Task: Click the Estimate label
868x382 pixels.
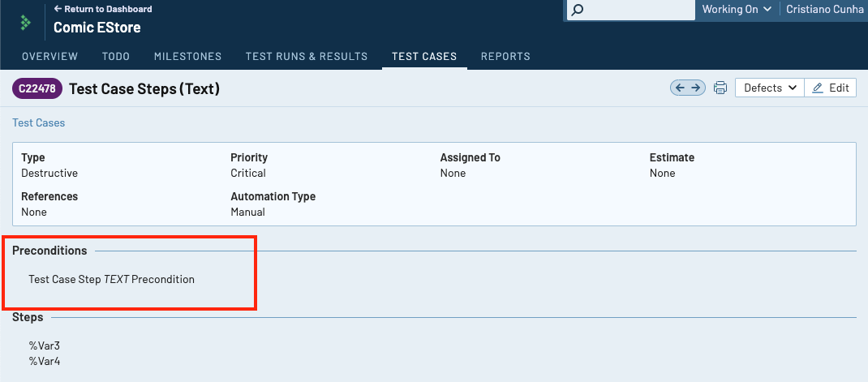Action: tap(672, 158)
